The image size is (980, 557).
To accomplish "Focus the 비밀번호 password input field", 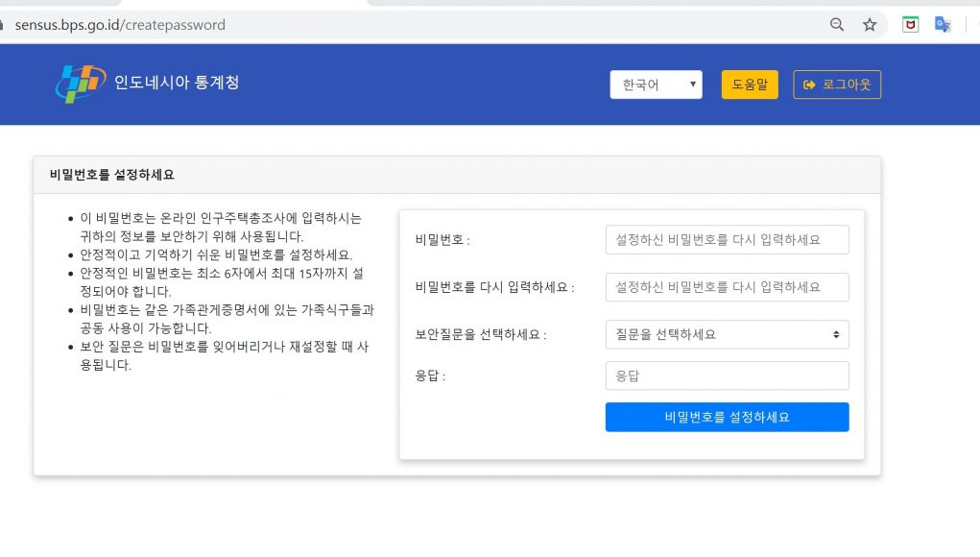I will tap(727, 240).
